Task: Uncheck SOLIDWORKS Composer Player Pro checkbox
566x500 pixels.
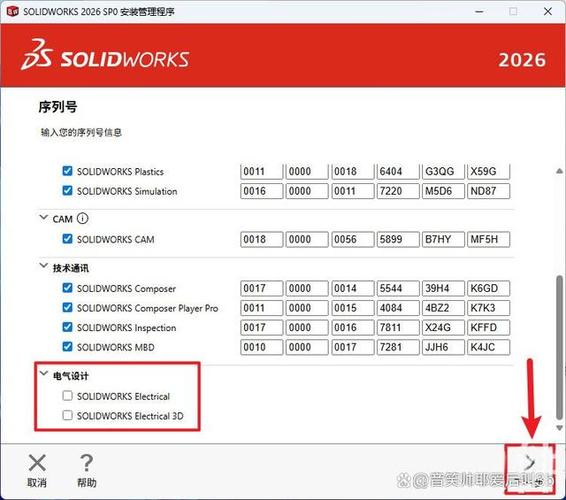Action: point(67,308)
